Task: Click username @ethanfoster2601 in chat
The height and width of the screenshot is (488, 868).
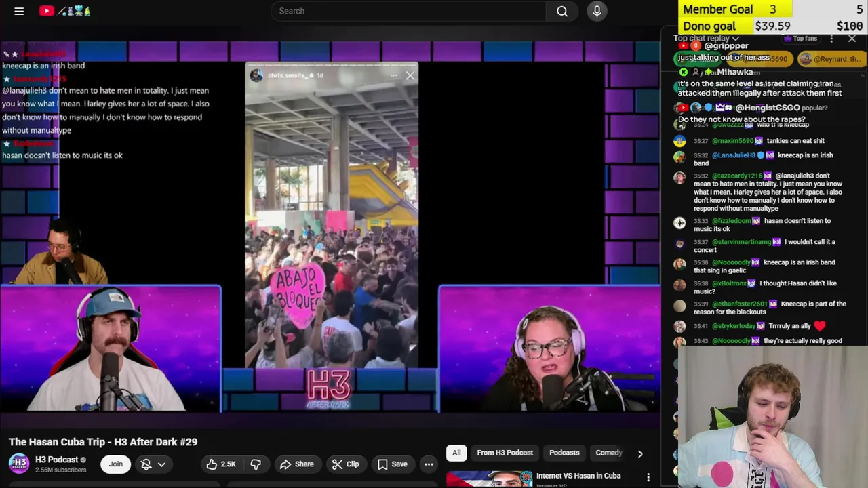Action: tap(739, 304)
